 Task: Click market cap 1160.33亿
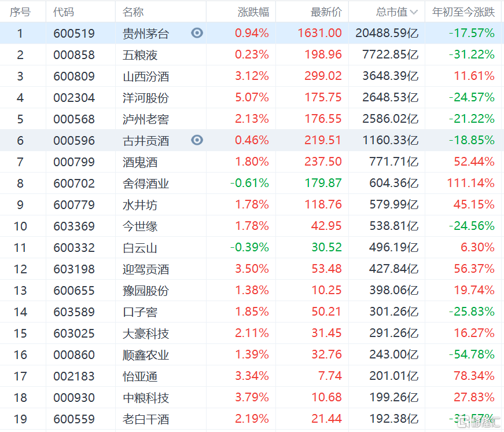(391, 140)
